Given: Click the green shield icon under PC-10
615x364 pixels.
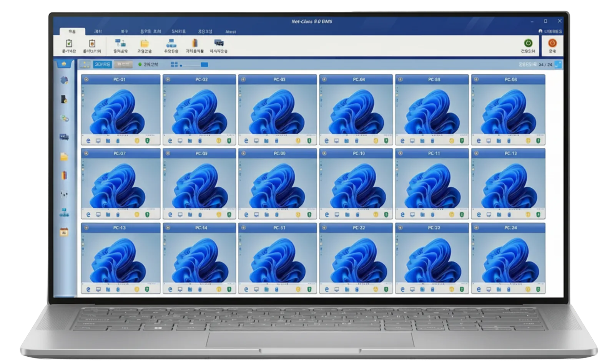Looking at the screenshot, I should (386, 215).
